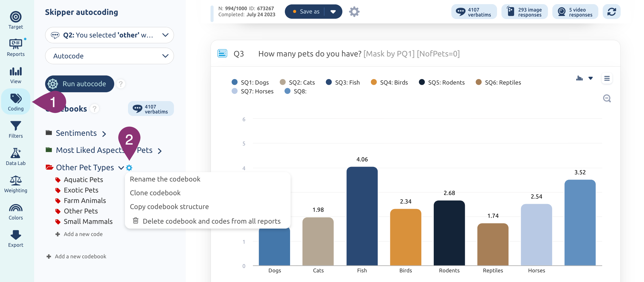Click Add a new codebook
Viewport: 644px width, 282px height.
click(76, 256)
